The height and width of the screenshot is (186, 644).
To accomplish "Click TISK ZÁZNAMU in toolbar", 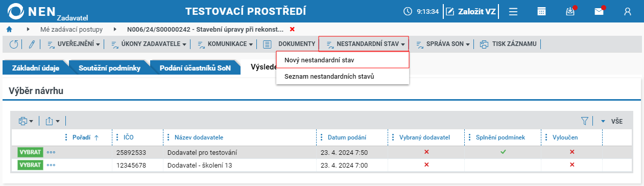I will point(508,44).
